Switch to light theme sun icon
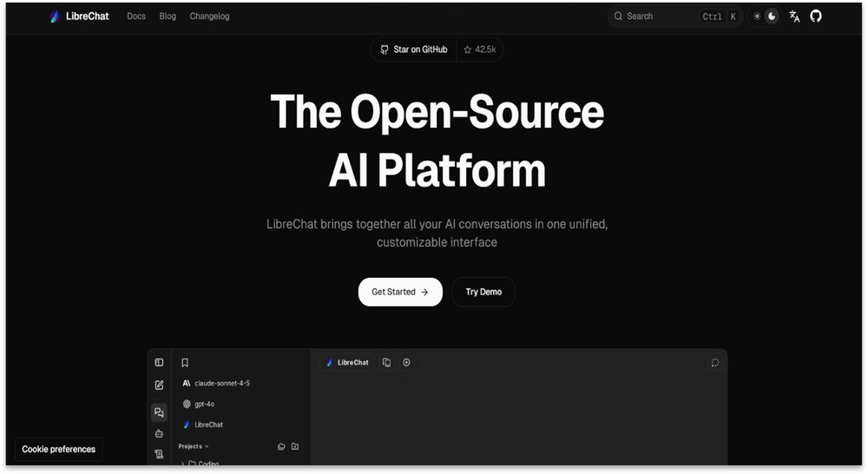The width and height of the screenshot is (868, 474). (757, 16)
